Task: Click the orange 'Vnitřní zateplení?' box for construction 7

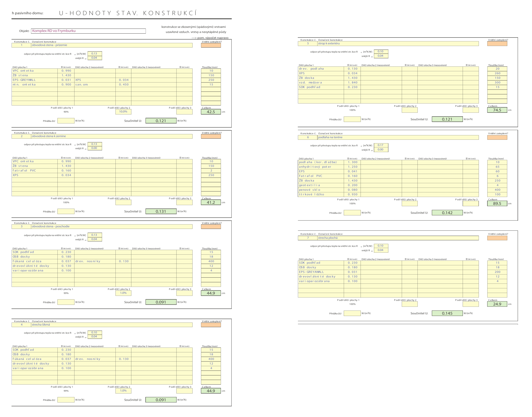Action: 497,238
